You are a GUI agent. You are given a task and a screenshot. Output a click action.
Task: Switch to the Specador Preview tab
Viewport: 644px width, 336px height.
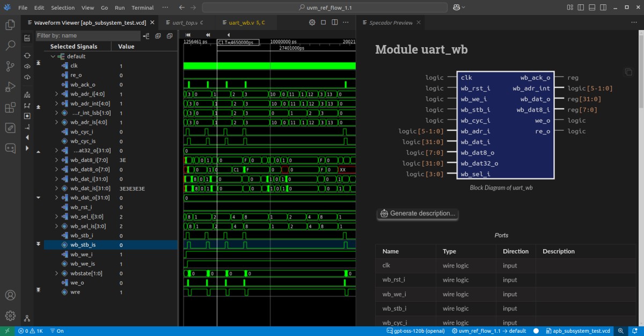coord(390,23)
